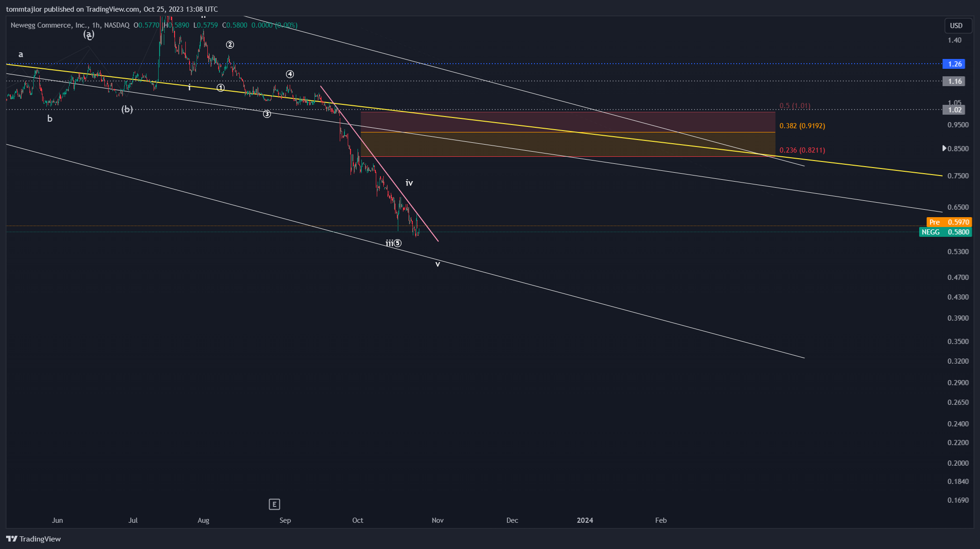This screenshot has height=549, width=980.
Task: Click the circled 3 wave label
Action: pos(267,114)
